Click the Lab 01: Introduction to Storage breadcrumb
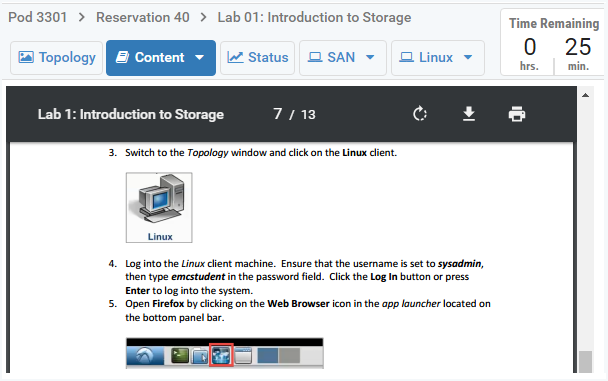 (x=314, y=17)
